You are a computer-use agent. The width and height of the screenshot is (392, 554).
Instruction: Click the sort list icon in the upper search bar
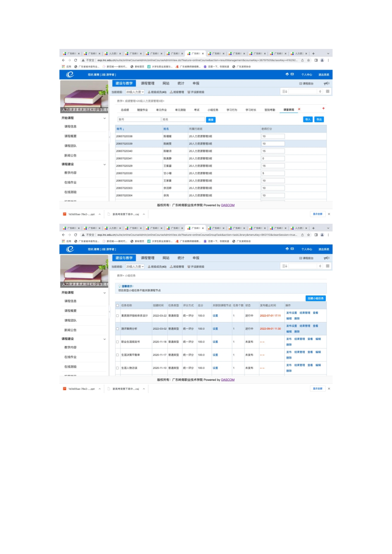pyautogui.click(x=285, y=91)
